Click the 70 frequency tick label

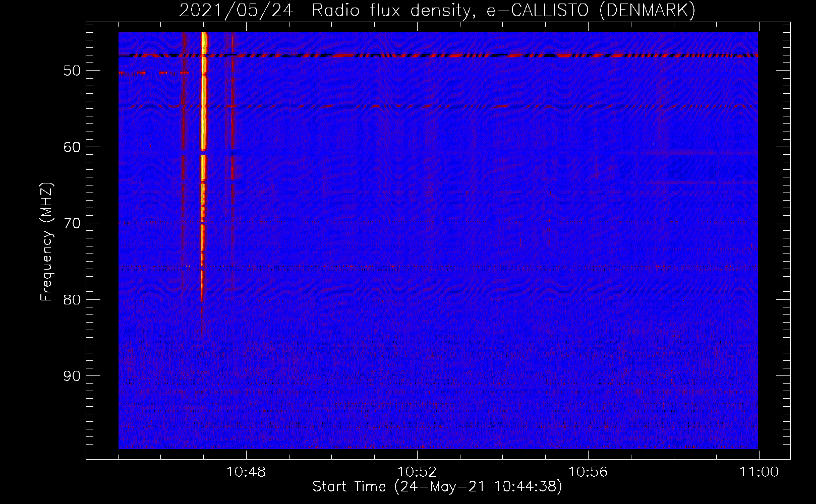72,223
